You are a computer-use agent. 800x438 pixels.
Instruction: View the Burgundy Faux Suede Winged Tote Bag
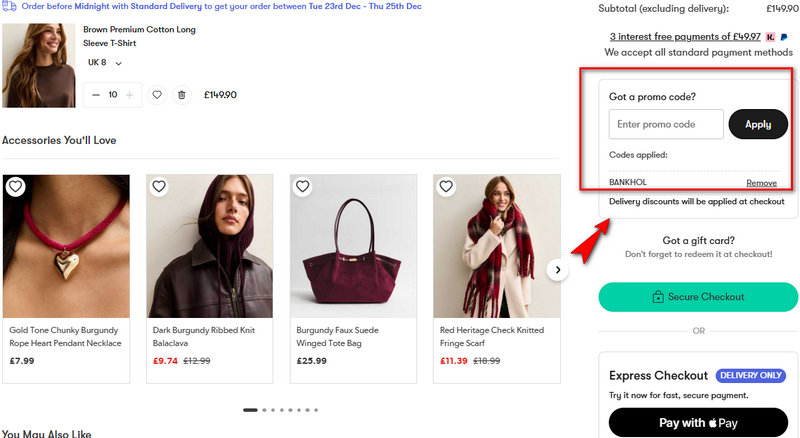tap(353, 247)
